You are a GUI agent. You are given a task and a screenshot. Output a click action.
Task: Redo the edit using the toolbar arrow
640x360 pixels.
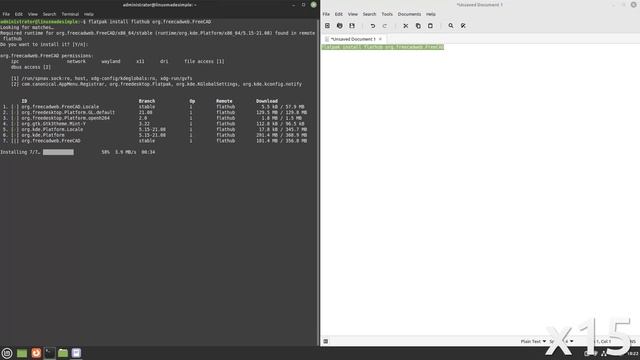click(x=385, y=26)
